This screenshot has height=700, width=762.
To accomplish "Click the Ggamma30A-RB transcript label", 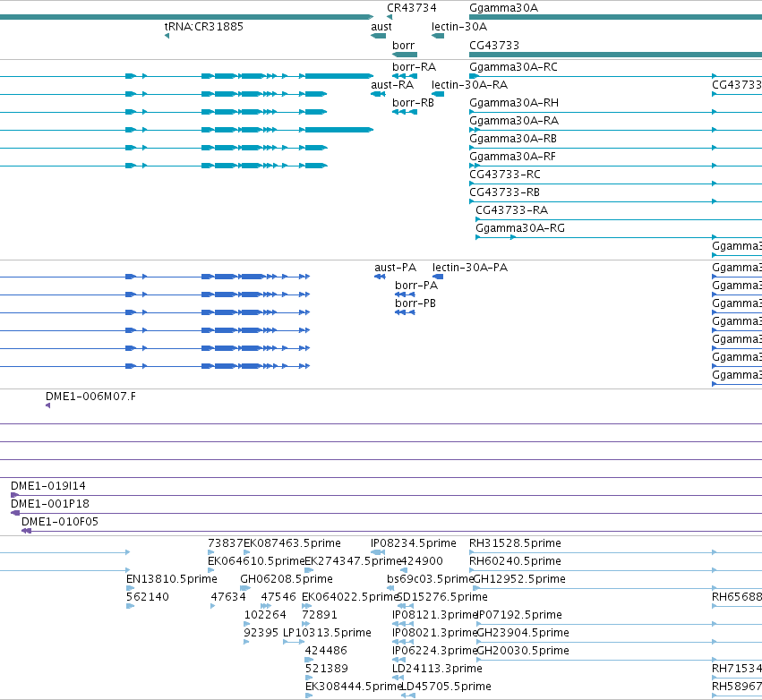I will pyautogui.click(x=513, y=139).
